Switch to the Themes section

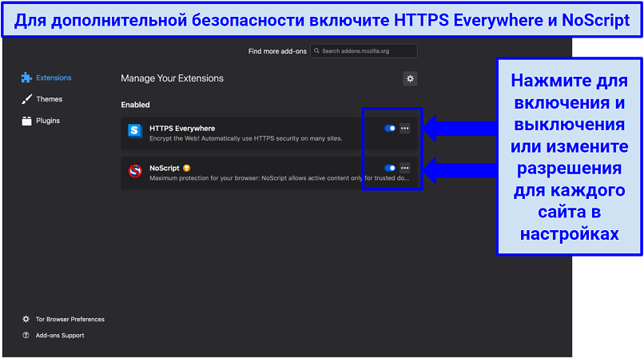pos(42,99)
